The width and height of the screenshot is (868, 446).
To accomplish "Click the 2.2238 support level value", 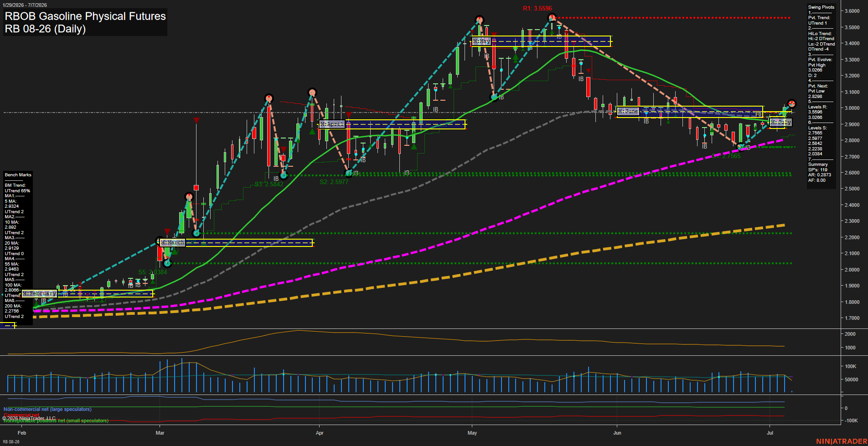I will pyautogui.click(x=815, y=149).
